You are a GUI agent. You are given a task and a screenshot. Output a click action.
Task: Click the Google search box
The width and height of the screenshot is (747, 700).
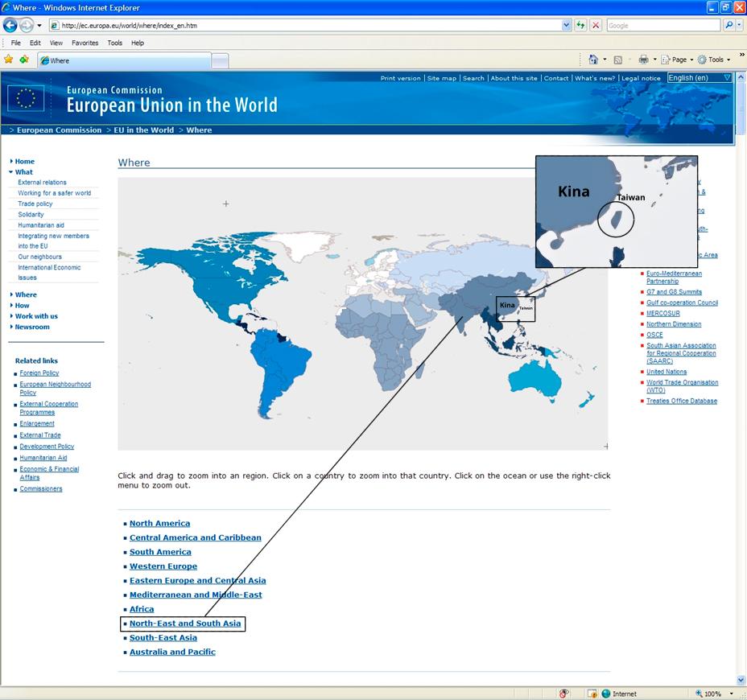pos(662,25)
